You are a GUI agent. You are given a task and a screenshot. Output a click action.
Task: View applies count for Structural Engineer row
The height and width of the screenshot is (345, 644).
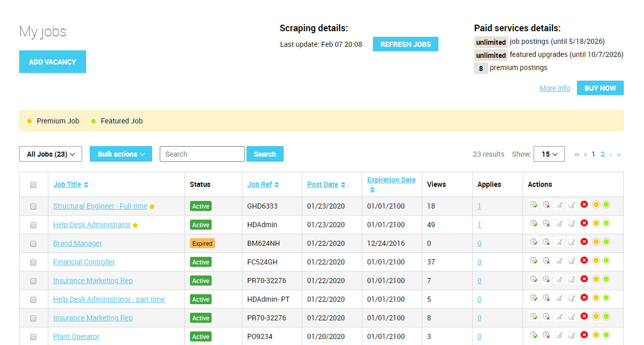[x=479, y=206]
